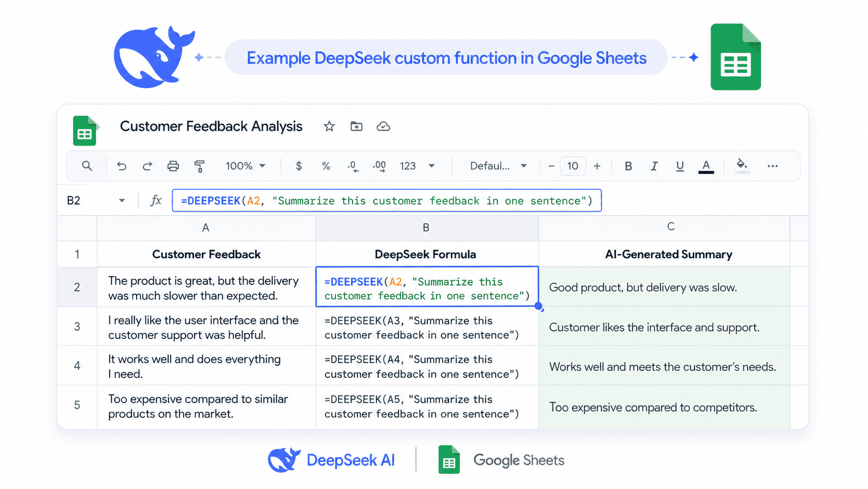Select cell containing =DEEPSEEK(A3 formula
Viewport: 868px width, 489px height.
point(427,327)
